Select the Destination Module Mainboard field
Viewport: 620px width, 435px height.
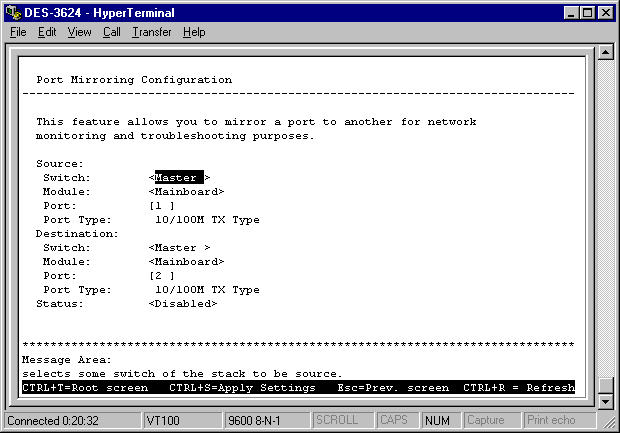(x=186, y=262)
